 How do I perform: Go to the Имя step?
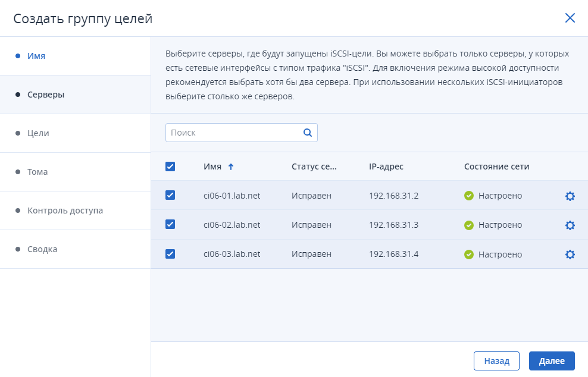(x=75, y=56)
